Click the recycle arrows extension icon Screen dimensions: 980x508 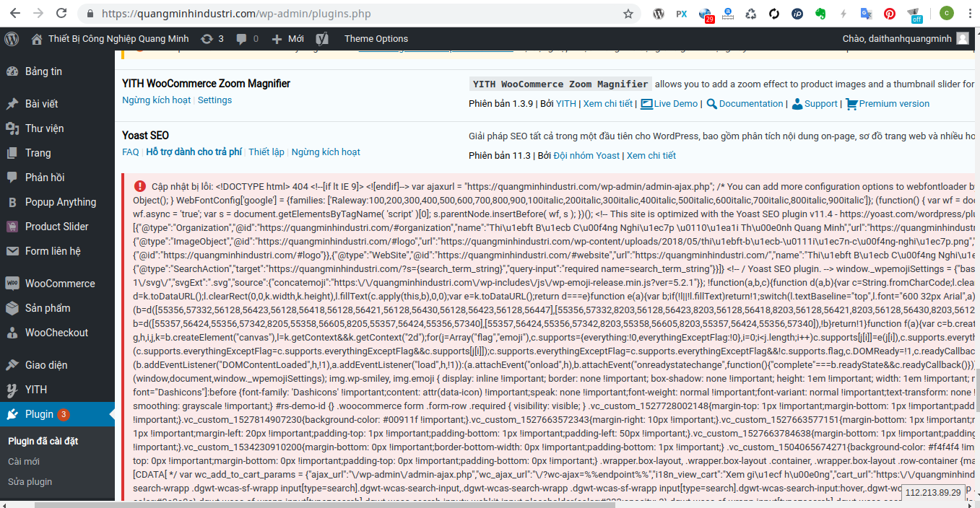751,14
